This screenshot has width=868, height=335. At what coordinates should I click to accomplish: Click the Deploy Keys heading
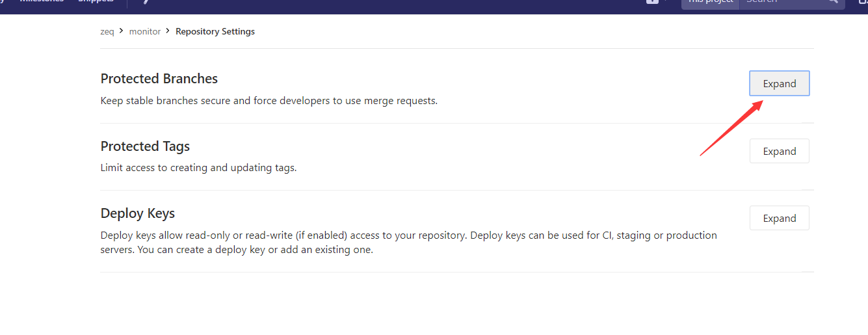[138, 213]
